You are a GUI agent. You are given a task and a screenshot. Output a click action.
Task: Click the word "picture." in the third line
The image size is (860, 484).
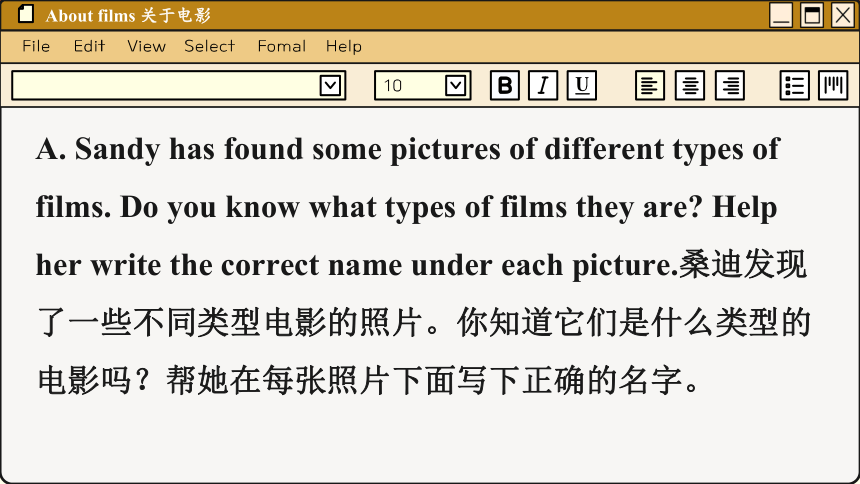[x=625, y=266]
